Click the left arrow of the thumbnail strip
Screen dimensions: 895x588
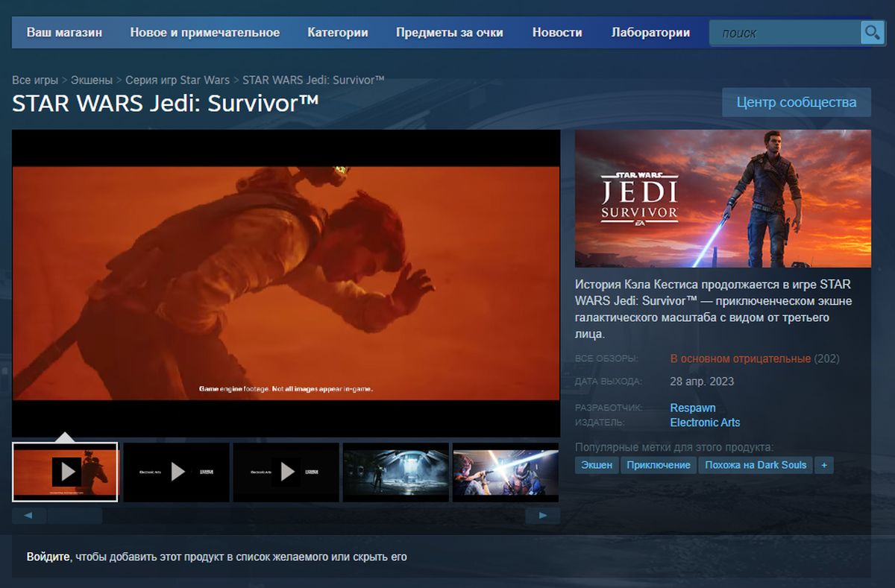click(29, 516)
